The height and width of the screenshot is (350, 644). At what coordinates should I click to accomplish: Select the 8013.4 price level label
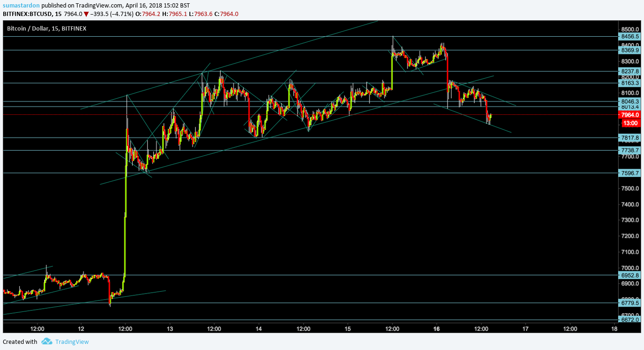coord(629,107)
